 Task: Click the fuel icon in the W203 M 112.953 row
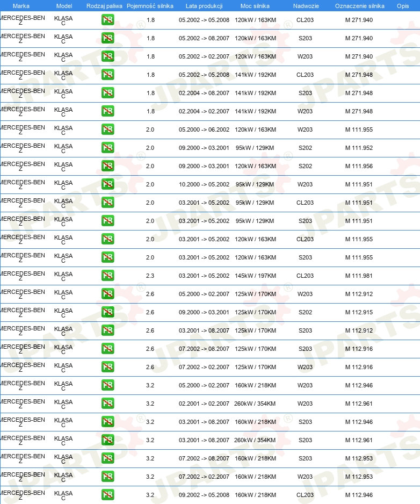(107, 477)
